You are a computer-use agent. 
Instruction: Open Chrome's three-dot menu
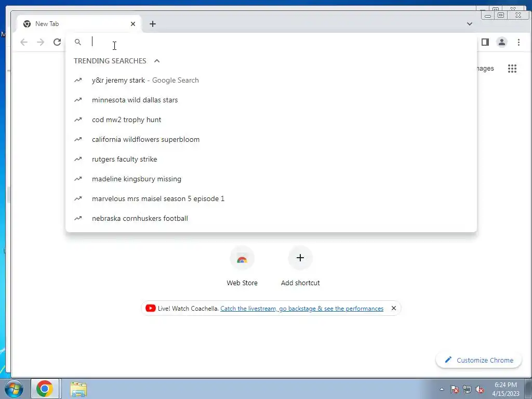518,42
